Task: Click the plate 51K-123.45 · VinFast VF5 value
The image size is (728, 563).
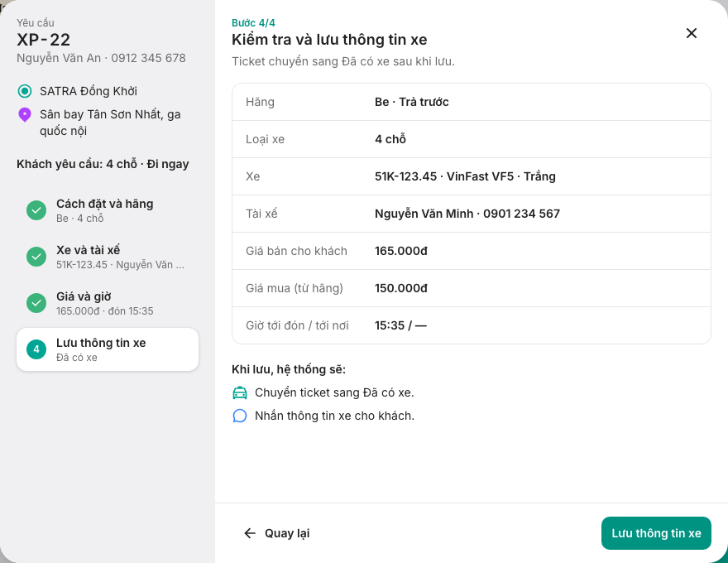Action: [x=465, y=176]
